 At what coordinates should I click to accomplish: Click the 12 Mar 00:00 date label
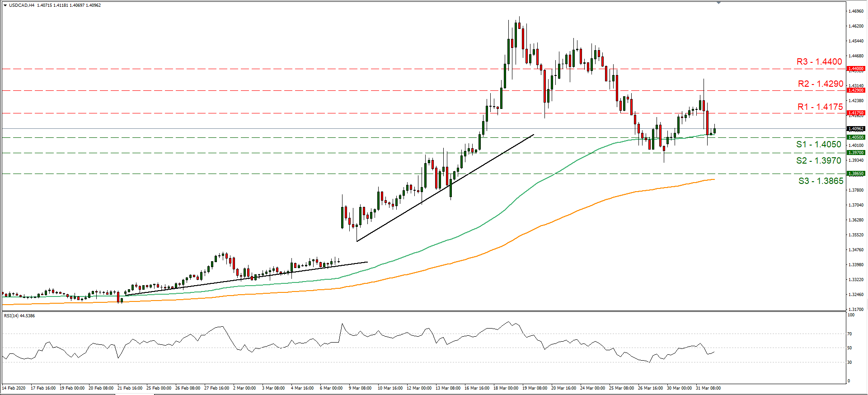point(419,388)
